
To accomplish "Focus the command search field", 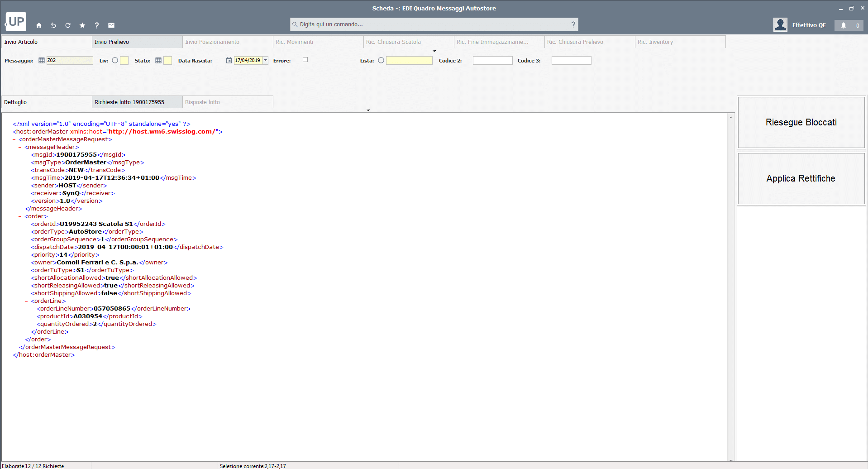I will point(434,24).
